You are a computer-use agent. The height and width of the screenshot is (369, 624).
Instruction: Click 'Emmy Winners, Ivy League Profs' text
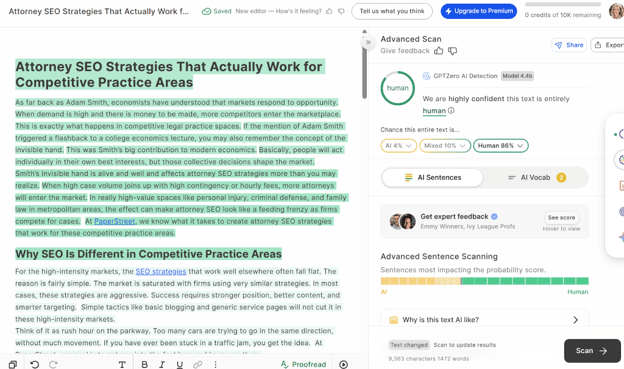(x=468, y=226)
